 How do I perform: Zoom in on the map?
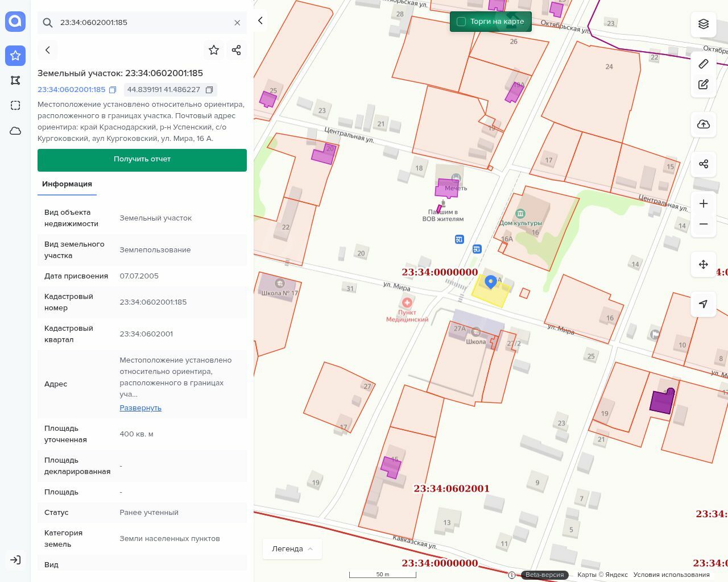click(x=704, y=203)
